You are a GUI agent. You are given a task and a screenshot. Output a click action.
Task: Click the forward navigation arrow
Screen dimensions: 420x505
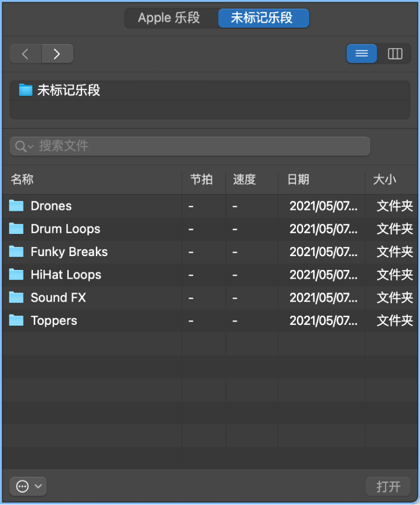pos(57,53)
